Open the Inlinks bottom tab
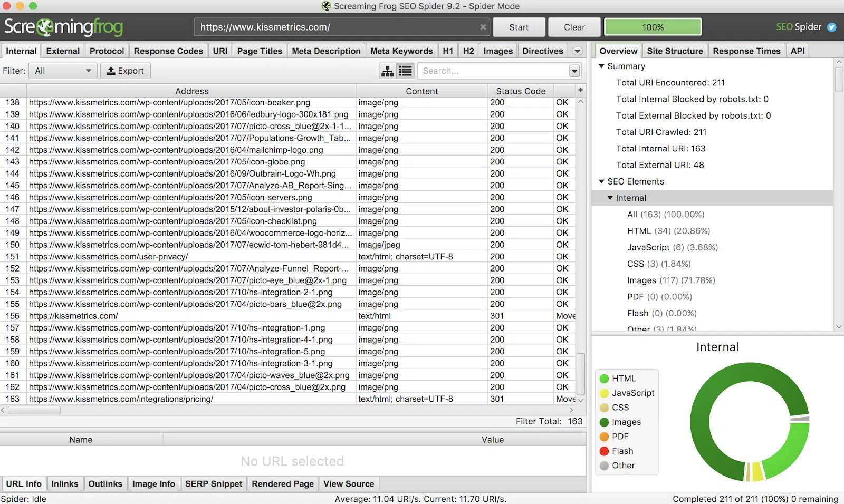Viewport: 844px width, 504px height. [64, 484]
